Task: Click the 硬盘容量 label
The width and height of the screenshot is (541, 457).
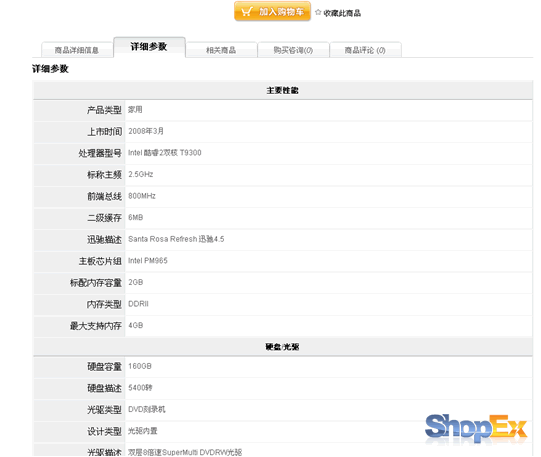Action: click(105, 367)
